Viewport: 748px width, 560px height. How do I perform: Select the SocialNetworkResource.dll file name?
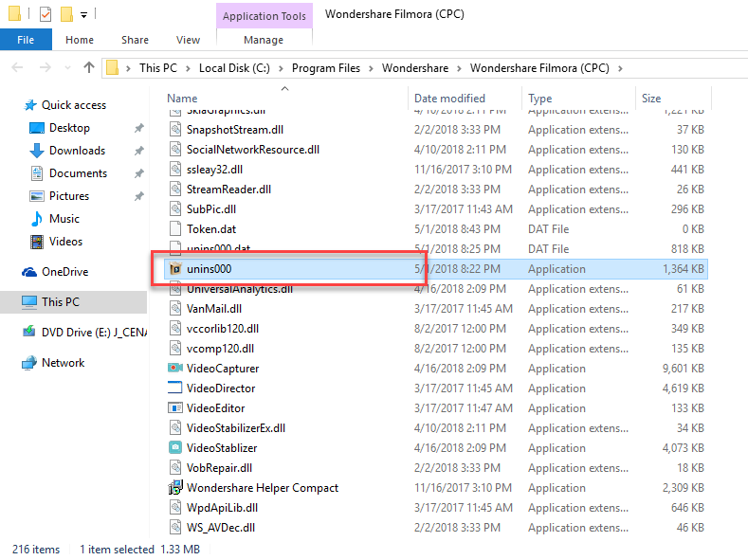[253, 149]
